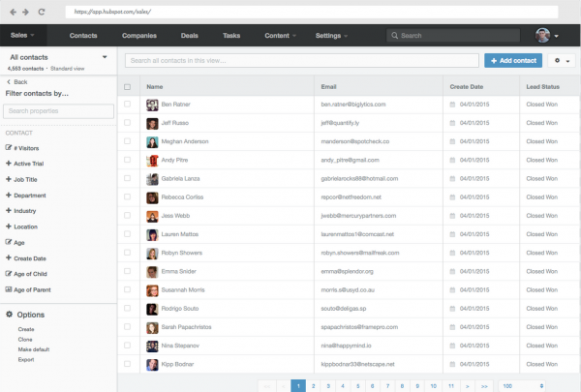
Task: Click the Back link in sidebar
Action: click(20, 82)
